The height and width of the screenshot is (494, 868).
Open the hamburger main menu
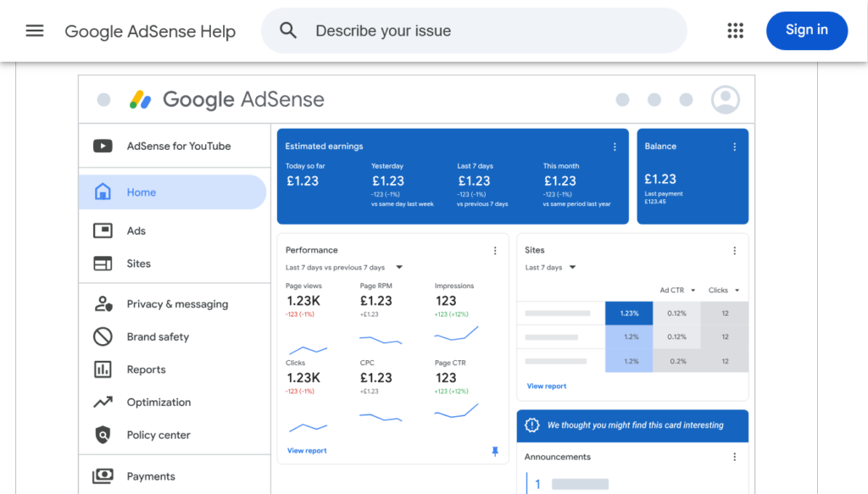tap(34, 31)
